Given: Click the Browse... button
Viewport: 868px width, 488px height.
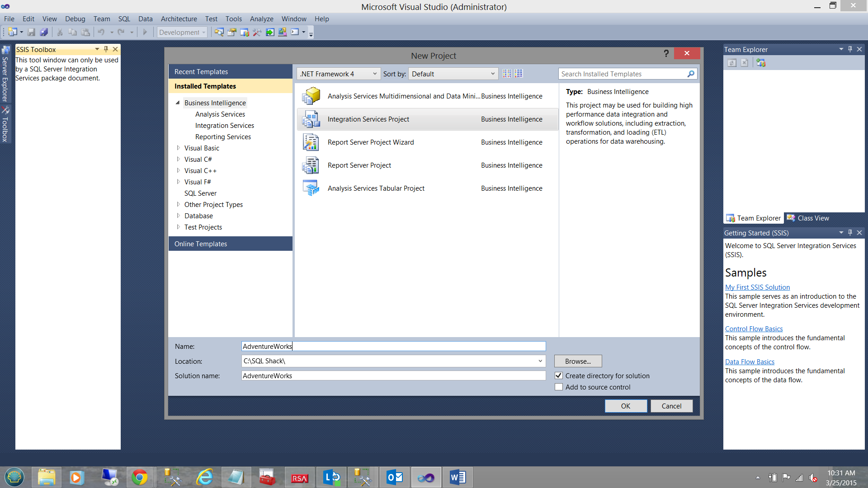Looking at the screenshot, I should 578,361.
